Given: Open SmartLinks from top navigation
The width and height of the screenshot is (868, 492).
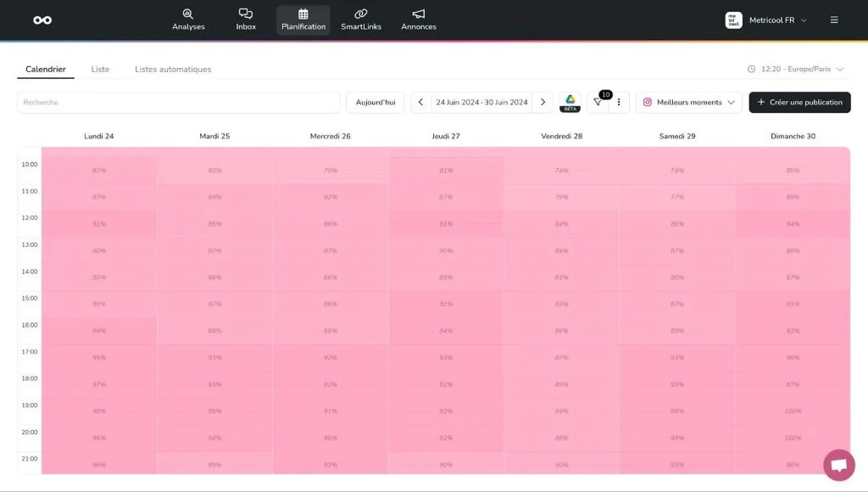Looking at the screenshot, I should [361, 20].
